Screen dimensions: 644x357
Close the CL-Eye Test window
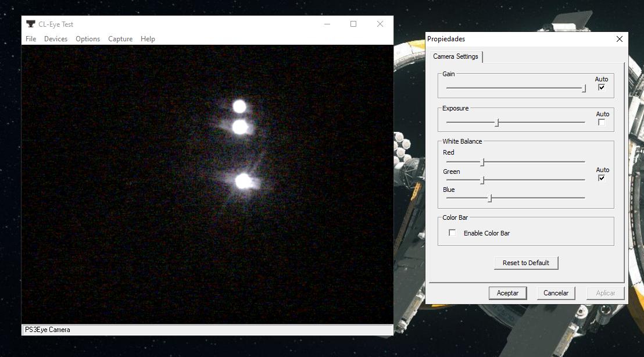[380, 24]
